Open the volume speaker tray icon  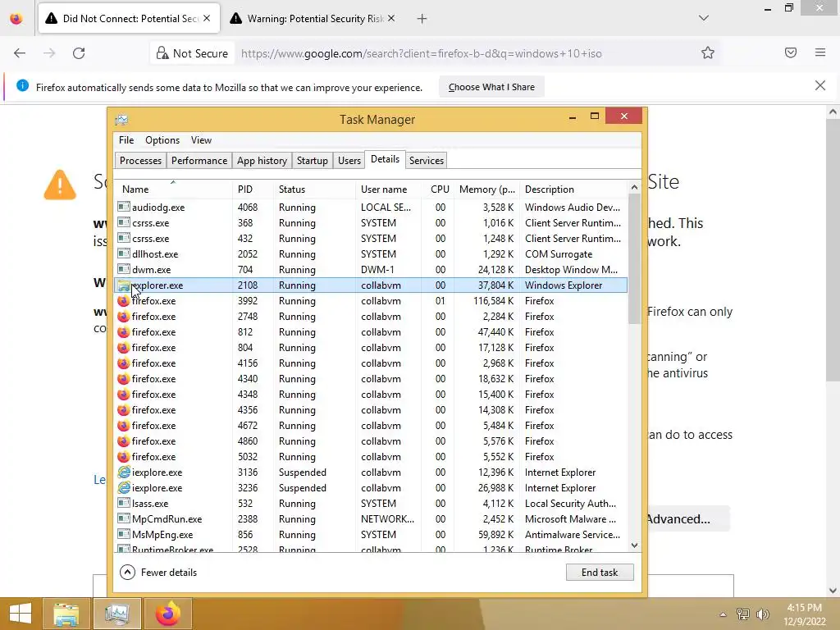coord(763,614)
